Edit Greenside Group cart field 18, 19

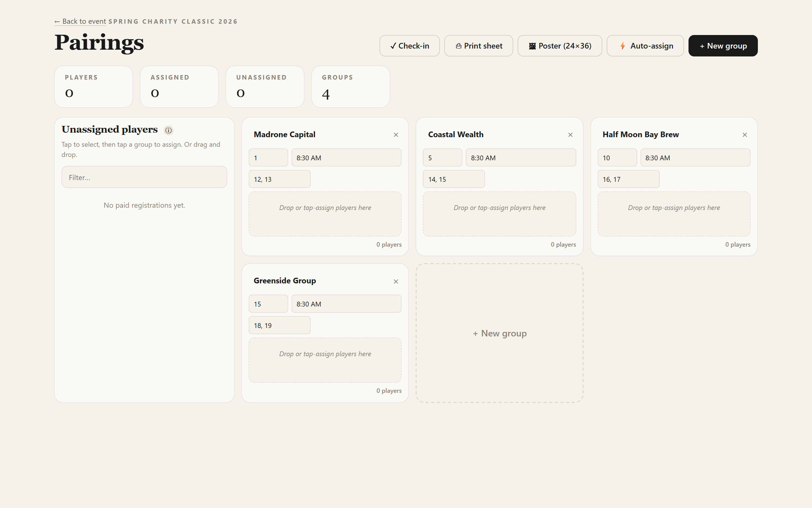click(x=279, y=325)
